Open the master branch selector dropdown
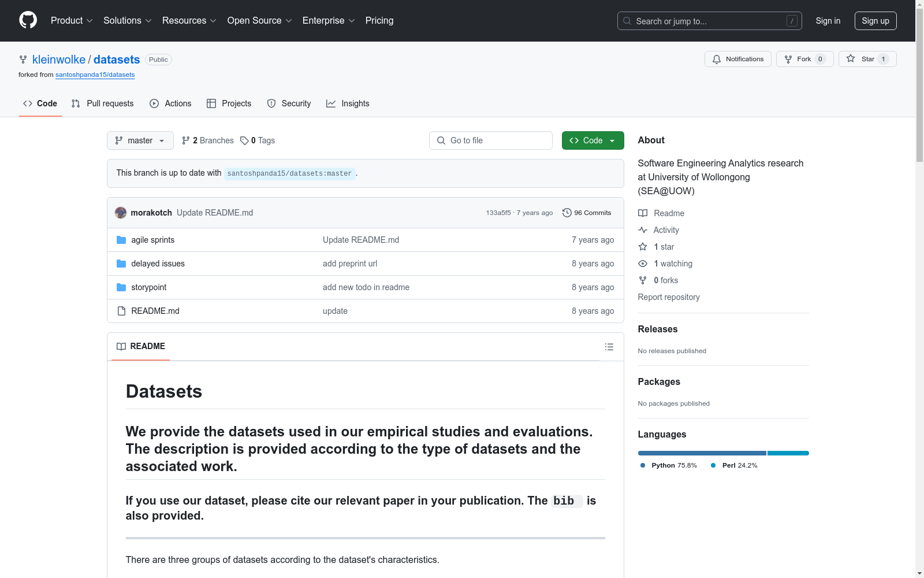 (140, 140)
